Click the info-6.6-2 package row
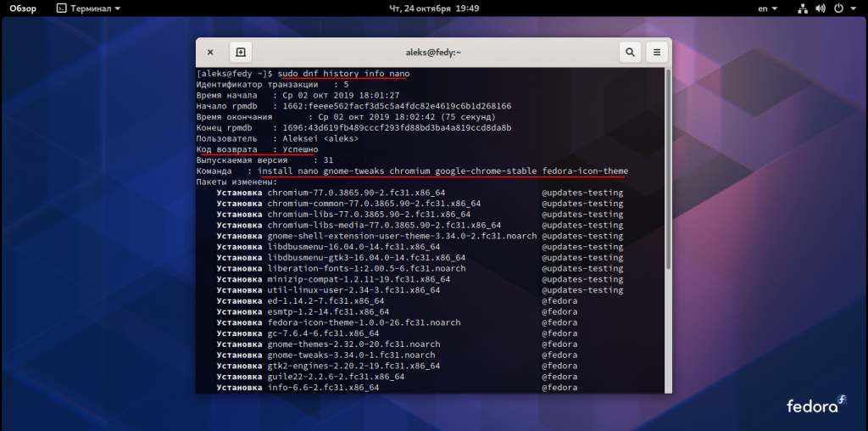The width and height of the screenshot is (868, 431). (x=397, y=387)
